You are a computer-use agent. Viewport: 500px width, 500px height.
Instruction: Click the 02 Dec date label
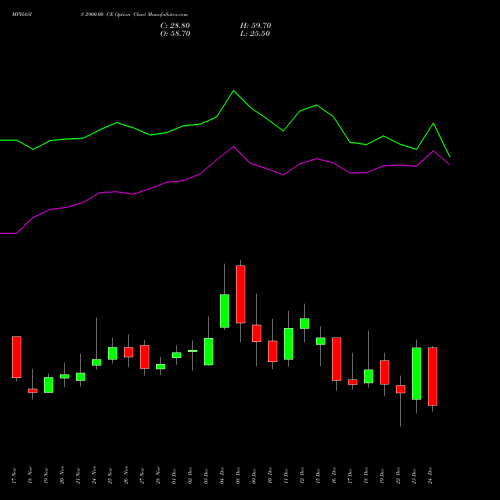click(x=190, y=476)
